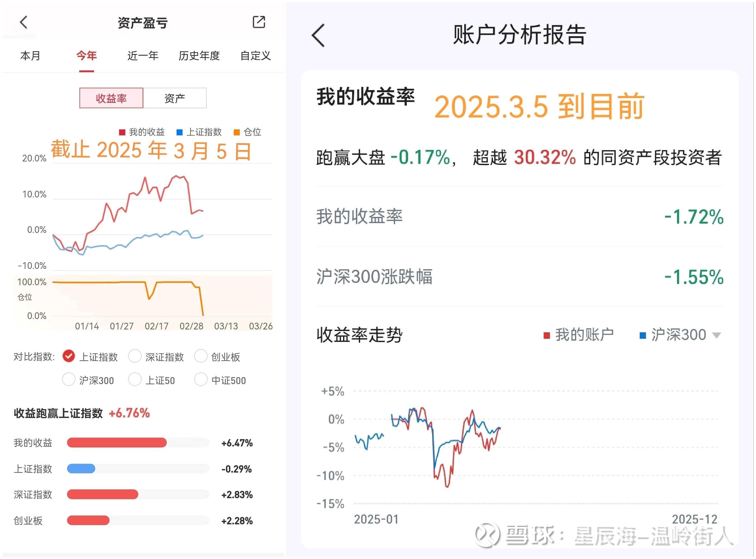Viewport: 756px width, 559px height.
Task: Tap the red 我的收益 legend square
Action: coord(122,132)
